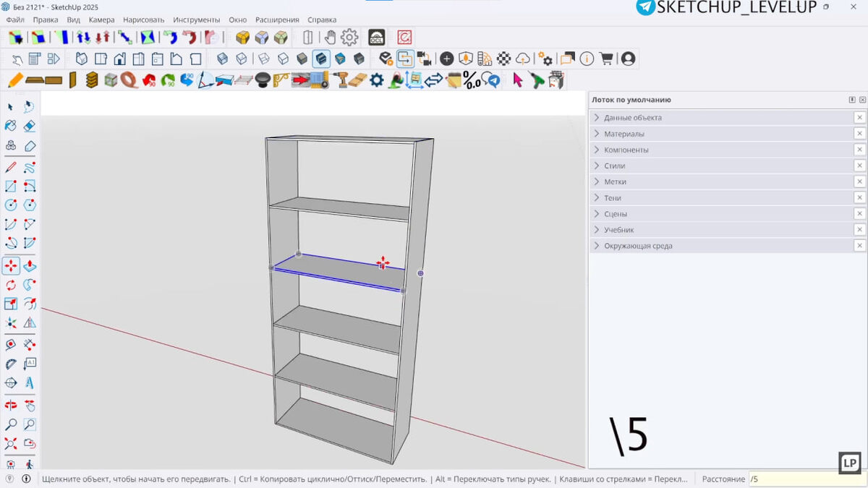Image resolution: width=868 pixels, height=488 pixels.
Task: Click the hand Pan tool in top toolbar
Action: (330, 37)
